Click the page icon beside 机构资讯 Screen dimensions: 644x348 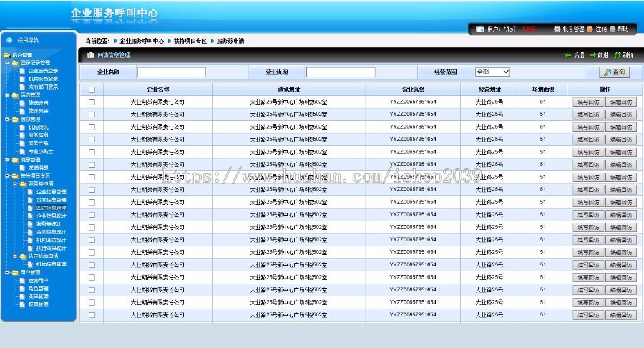23,127
